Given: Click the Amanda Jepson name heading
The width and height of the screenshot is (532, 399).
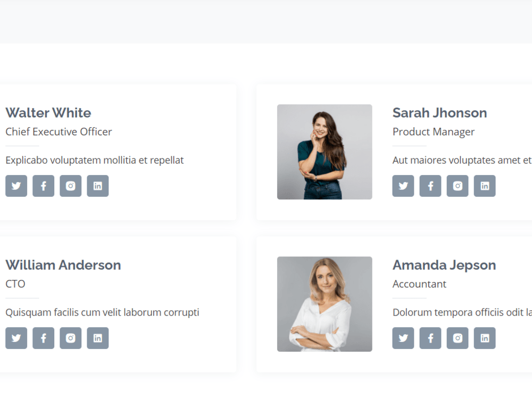Looking at the screenshot, I should pos(444,265).
